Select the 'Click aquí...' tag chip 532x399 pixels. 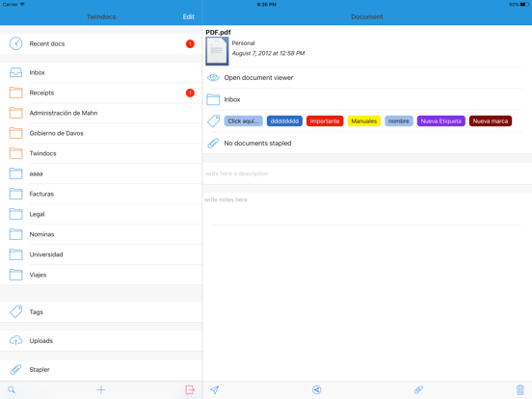pyautogui.click(x=243, y=121)
